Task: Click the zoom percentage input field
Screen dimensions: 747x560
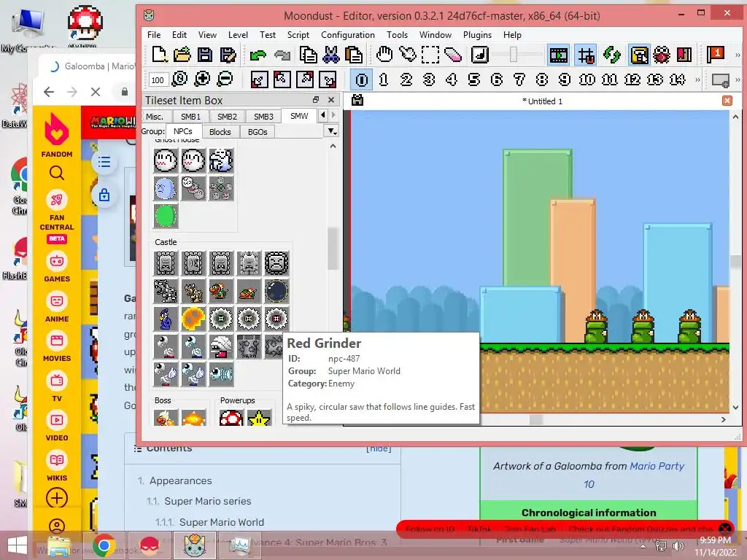Action: (158, 80)
